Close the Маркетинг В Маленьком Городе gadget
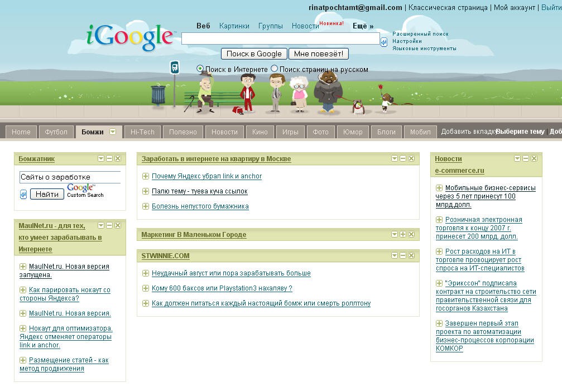Viewport: 562px width, 392px height. tap(411, 234)
